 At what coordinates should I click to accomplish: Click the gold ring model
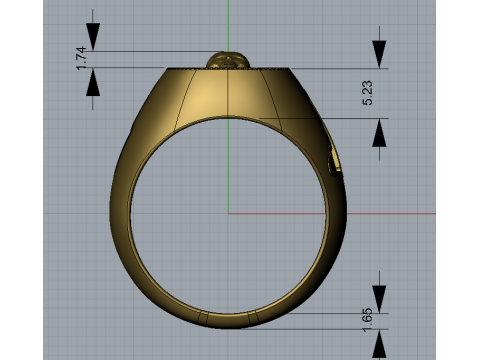228,190
